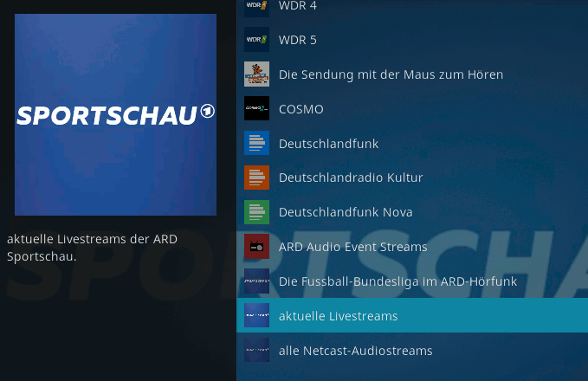Click the blue Deutschlandfunk icon

coord(256,143)
